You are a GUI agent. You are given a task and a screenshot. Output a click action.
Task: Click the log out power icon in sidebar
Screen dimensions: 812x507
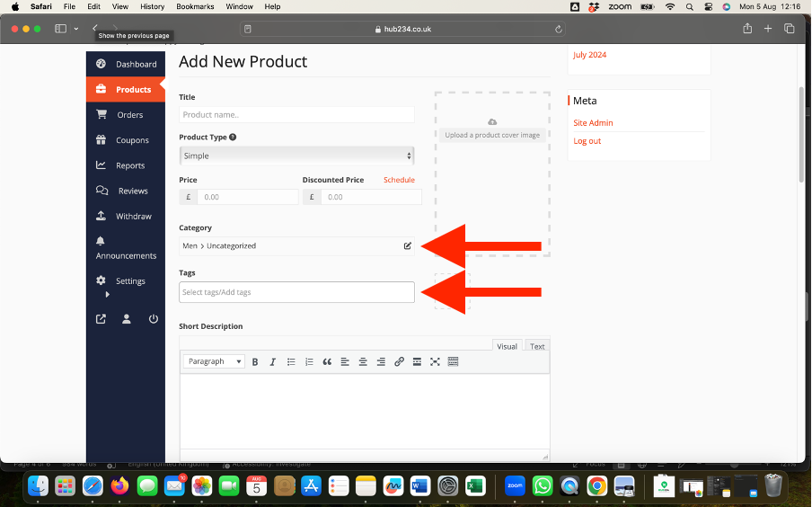click(154, 318)
